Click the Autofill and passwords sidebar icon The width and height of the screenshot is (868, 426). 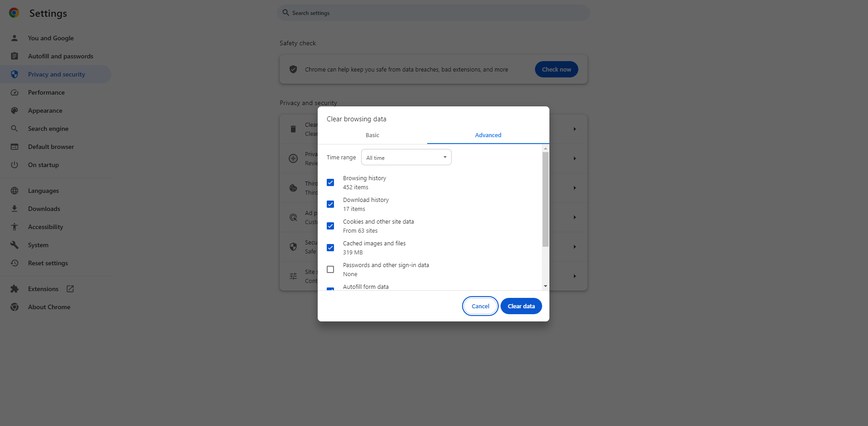click(x=14, y=56)
